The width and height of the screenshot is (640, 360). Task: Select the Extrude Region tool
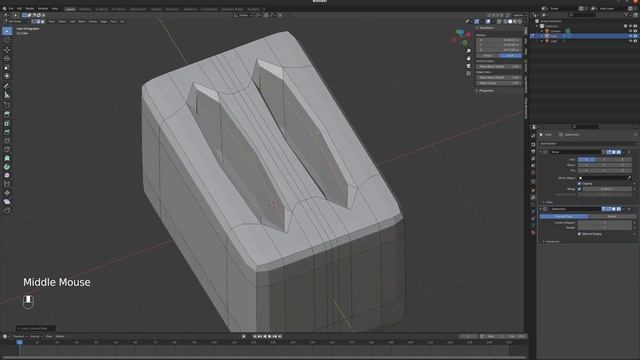(7, 114)
